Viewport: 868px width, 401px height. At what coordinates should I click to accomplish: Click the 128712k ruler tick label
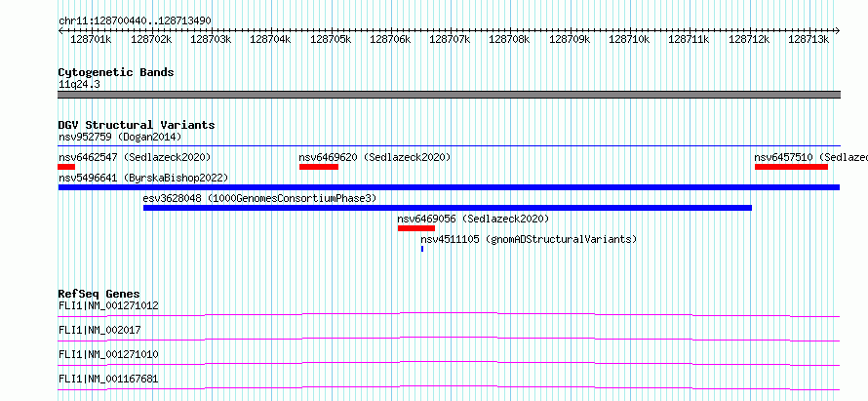[x=749, y=39]
